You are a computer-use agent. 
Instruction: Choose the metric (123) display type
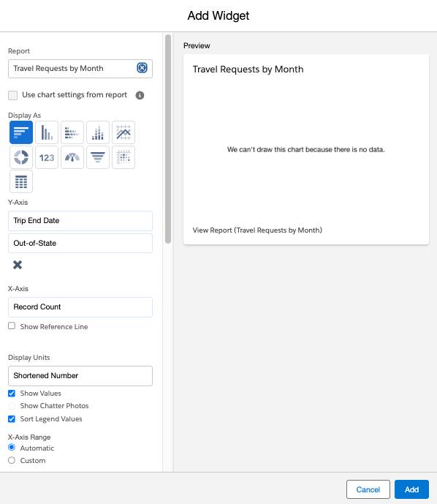click(47, 157)
